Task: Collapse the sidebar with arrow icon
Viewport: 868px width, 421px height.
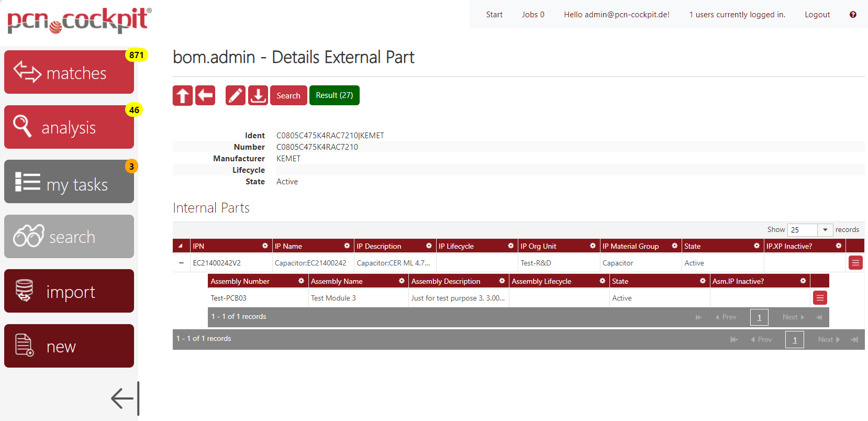Action: coord(126,398)
